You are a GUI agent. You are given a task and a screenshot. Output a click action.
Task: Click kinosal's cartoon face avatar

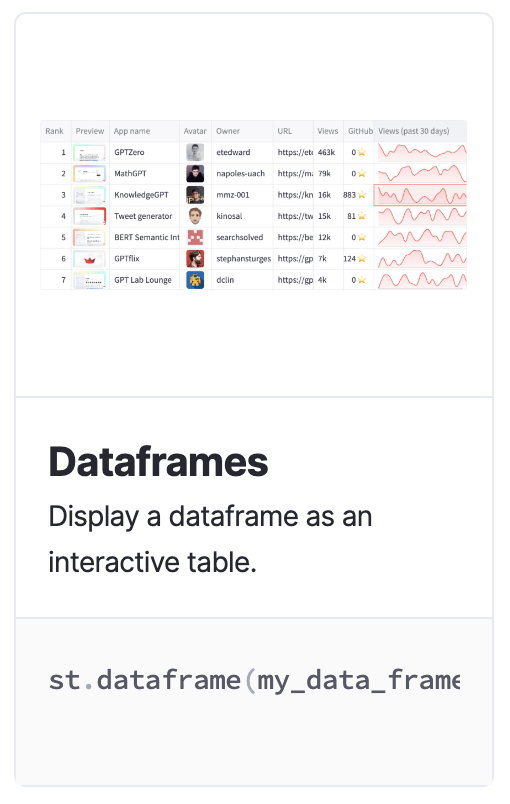pos(195,216)
